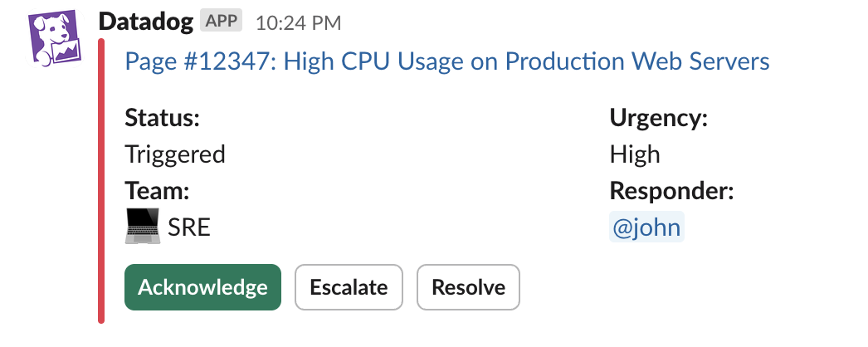Click the Datadog app avatar icon
The width and height of the screenshot is (868, 347).
pyautogui.click(x=56, y=39)
